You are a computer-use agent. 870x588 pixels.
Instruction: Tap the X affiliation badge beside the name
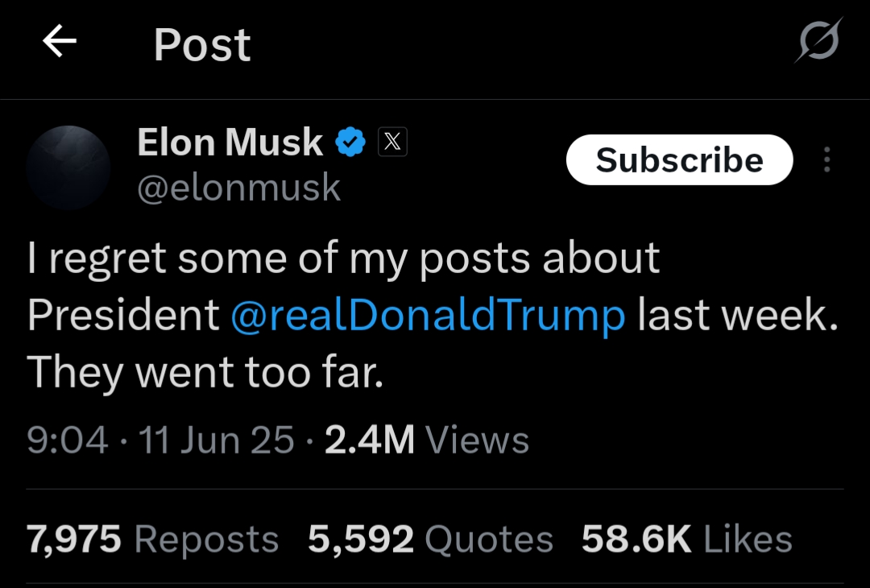(392, 143)
